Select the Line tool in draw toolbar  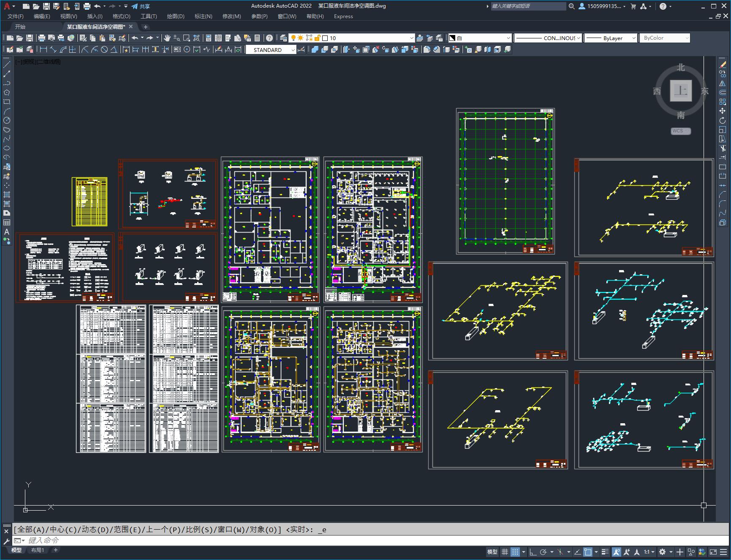7,65
